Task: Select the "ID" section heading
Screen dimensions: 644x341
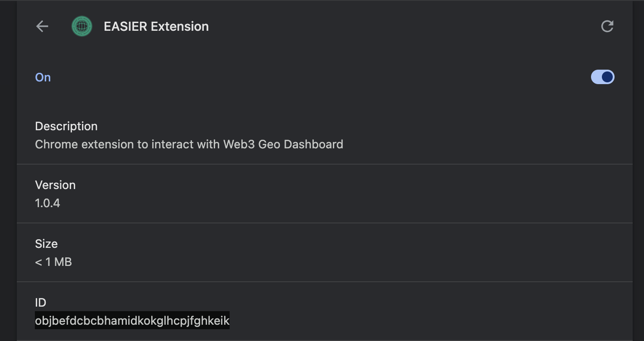Action: click(41, 303)
